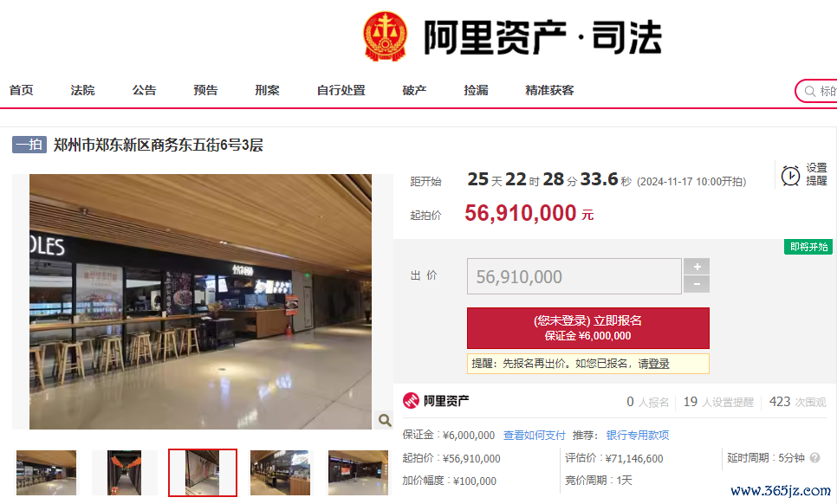Follow the 银行专用款项 link
This screenshot has width=837, height=504.
tap(638, 436)
